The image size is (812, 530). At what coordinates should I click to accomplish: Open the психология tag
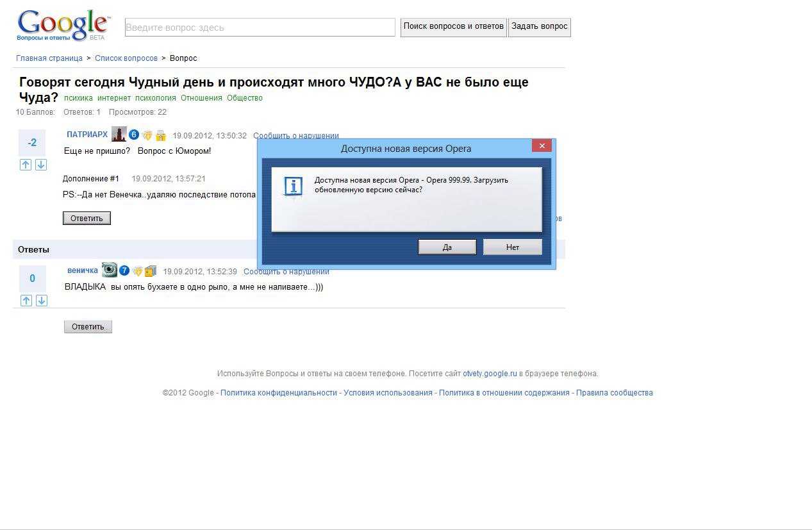(156, 98)
